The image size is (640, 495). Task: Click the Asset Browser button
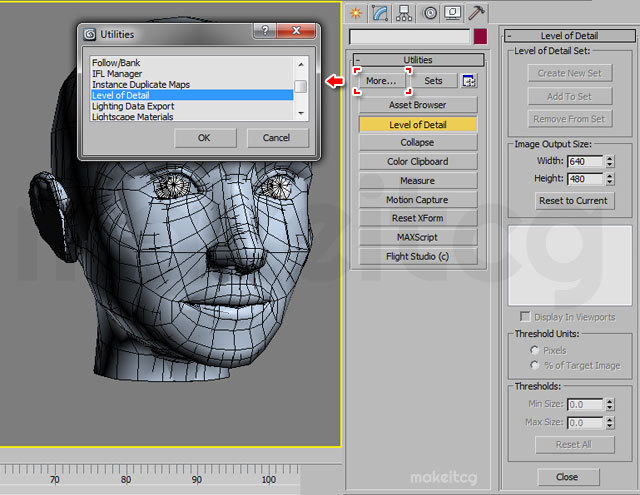pyautogui.click(x=418, y=105)
